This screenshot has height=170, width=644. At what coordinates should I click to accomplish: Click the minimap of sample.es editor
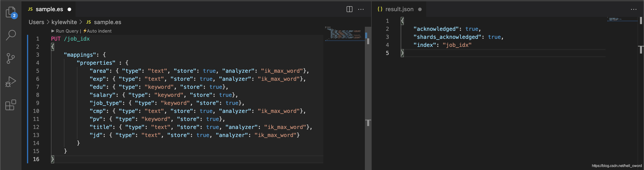pos(345,33)
